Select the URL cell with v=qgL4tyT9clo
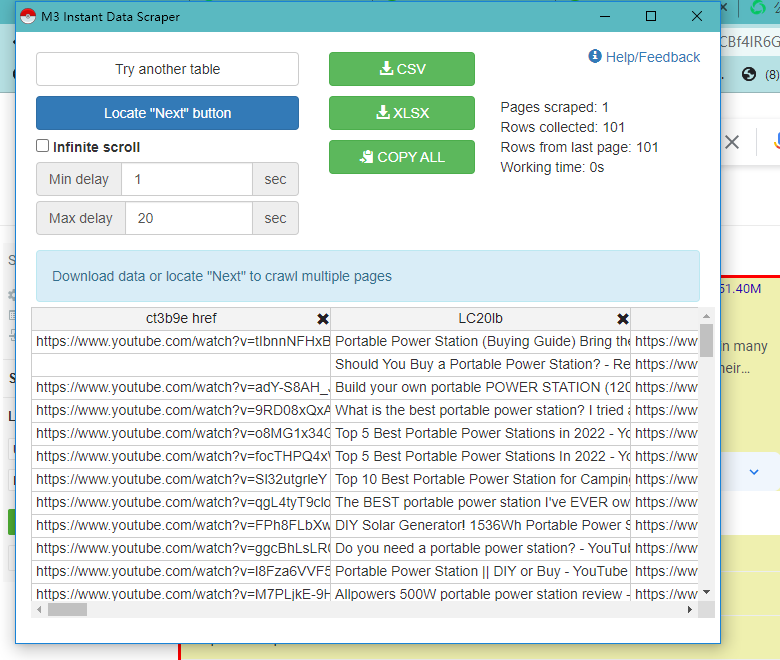Image resolution: width=780 pixels, height=660 pixels. coord(181,502)
